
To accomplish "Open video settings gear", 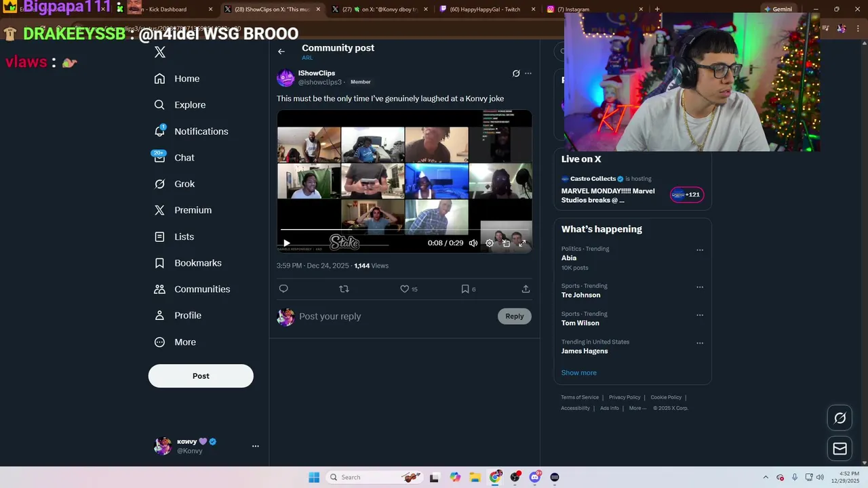I will (x=490, y=243).
